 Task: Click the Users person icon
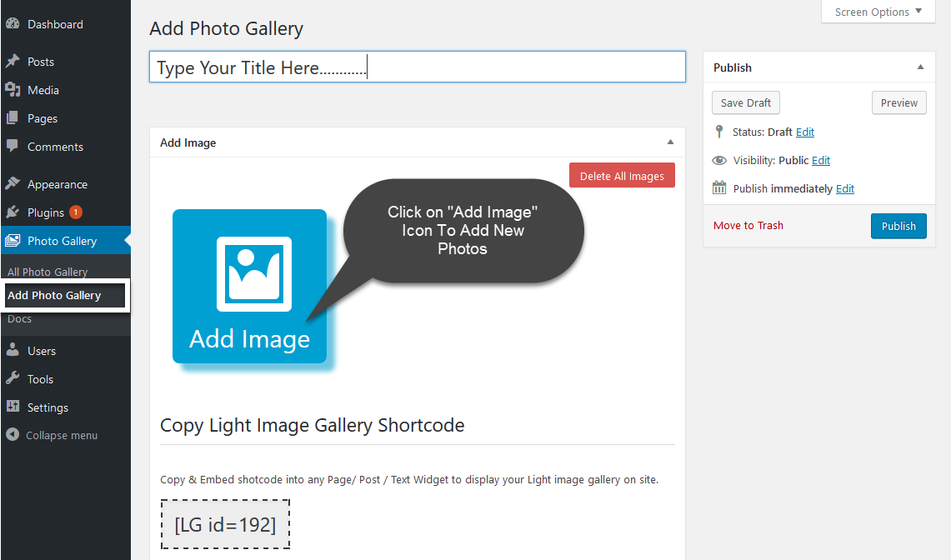pos(13,351)
